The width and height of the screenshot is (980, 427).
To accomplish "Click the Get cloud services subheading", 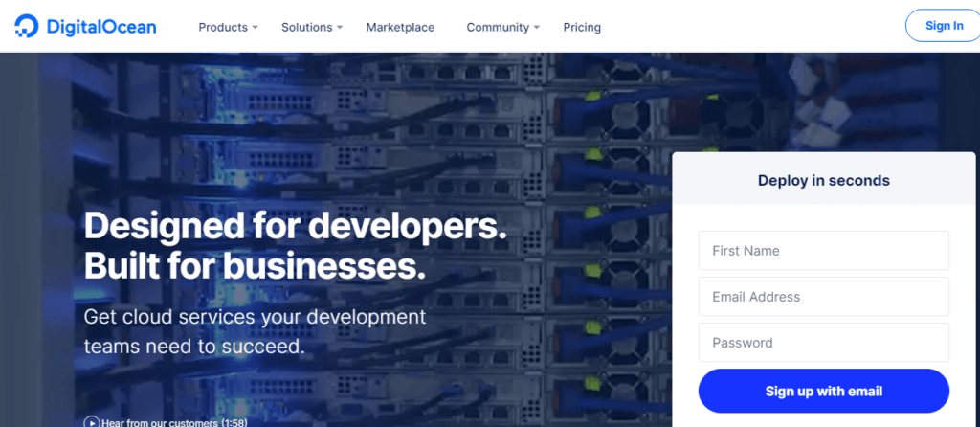I will coord(255,330).
